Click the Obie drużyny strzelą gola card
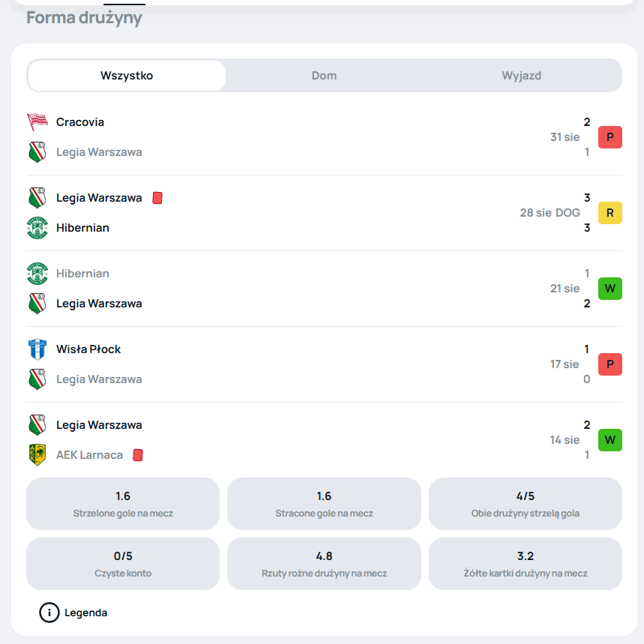This screenshot has width=644, height=644. pyautogui.click(x=526, y=504)
